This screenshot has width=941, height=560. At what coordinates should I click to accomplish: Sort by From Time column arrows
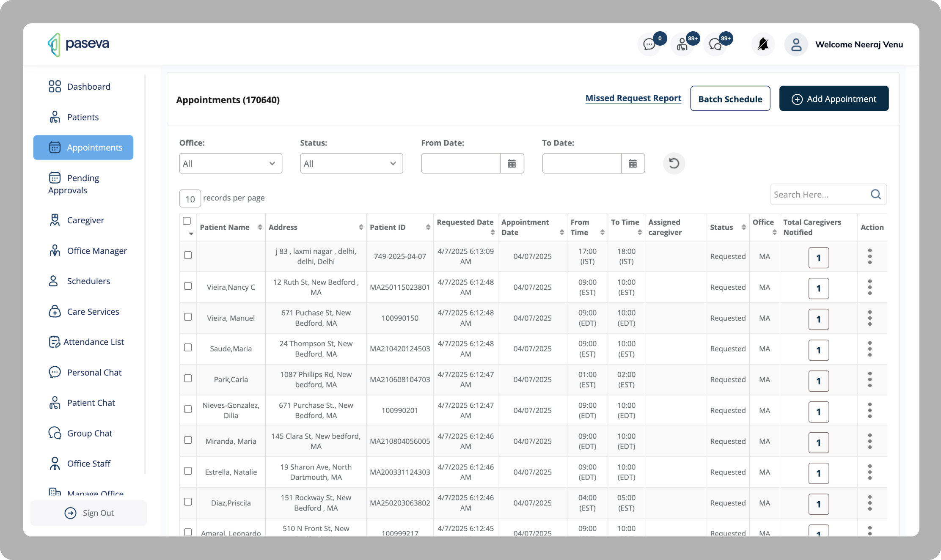(602, 233)
